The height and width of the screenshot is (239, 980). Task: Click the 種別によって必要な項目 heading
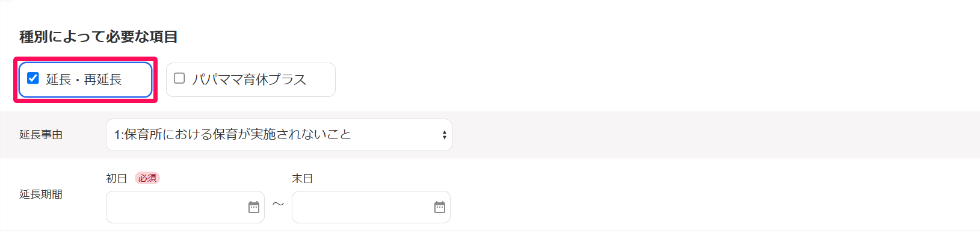click(x=99, y=37)
